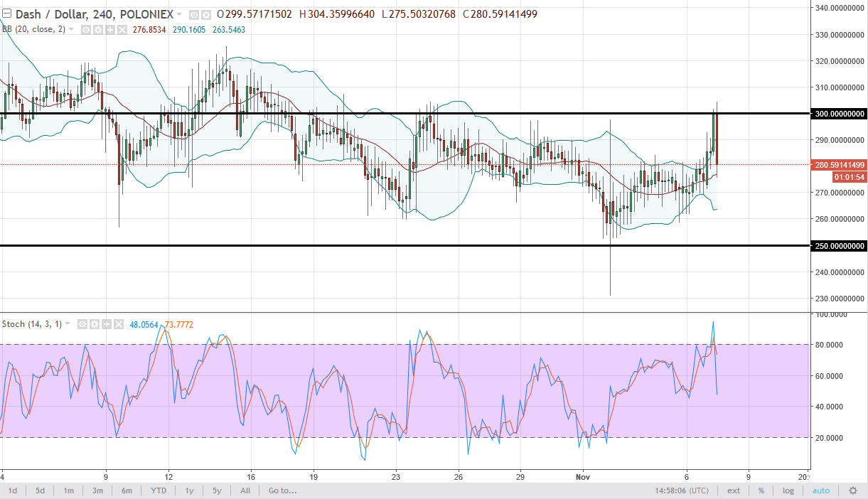Open chart settings gear in bottom right corner

[853, 490]
